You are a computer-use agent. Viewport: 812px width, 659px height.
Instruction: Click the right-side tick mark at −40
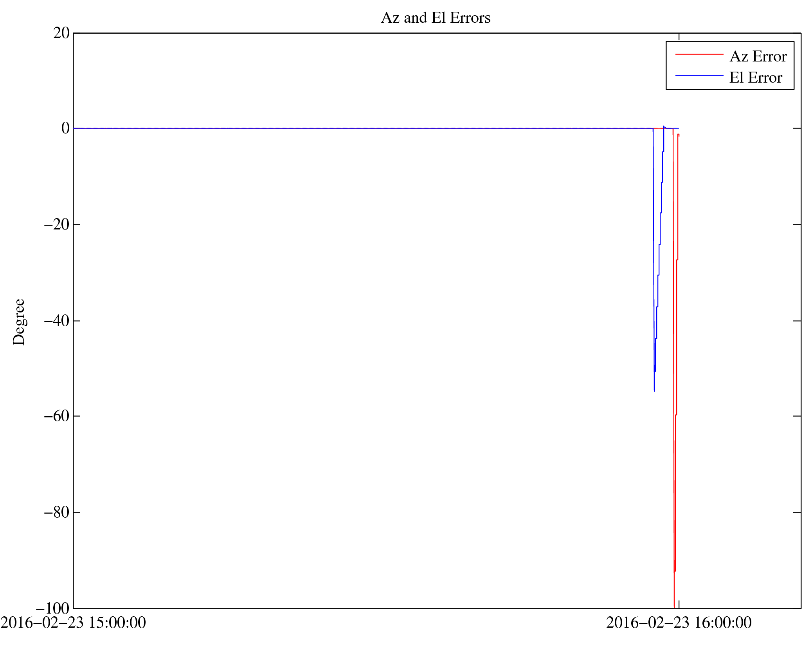pyautogui.click(x=797, y=321)
